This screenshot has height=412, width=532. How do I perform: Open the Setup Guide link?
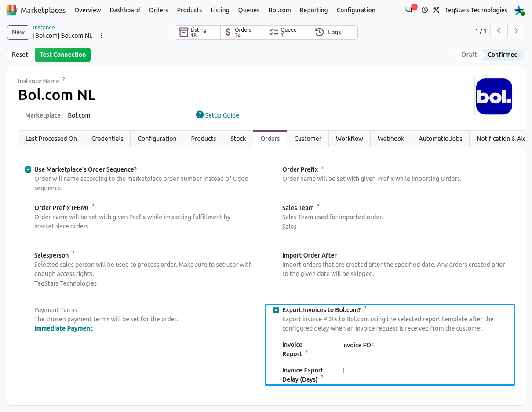222,115
